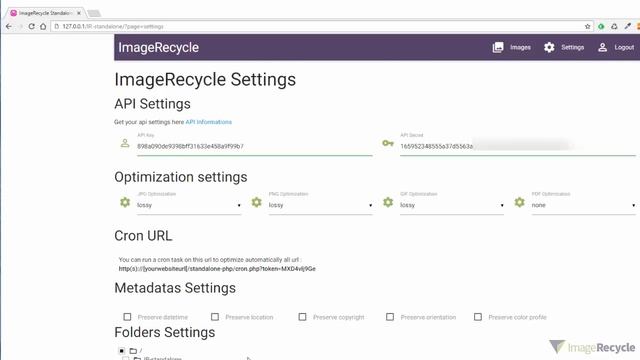This screenshot has width=640, height=360.
Task: Toggle the root folder checkbox
Action: [x=122, y=351]
